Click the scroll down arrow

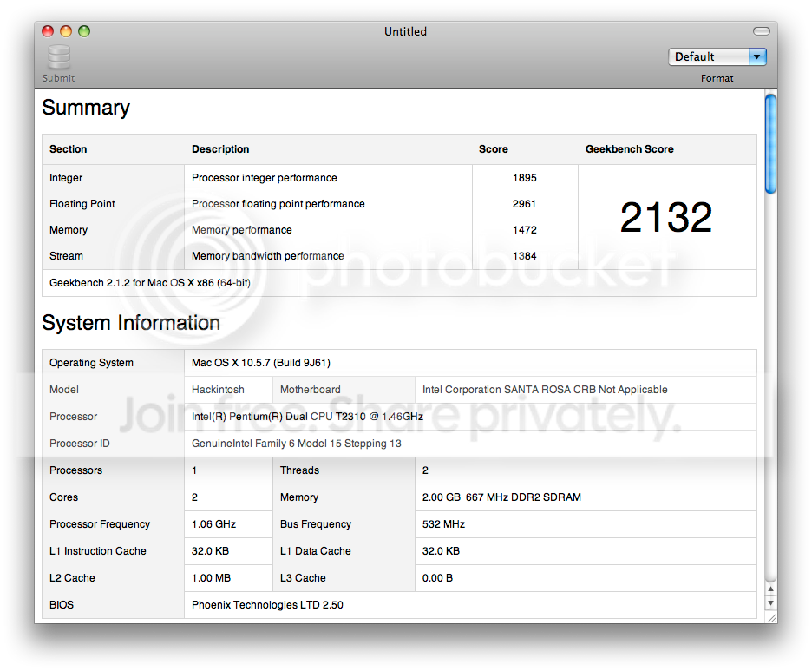click(x=769, y=603)
